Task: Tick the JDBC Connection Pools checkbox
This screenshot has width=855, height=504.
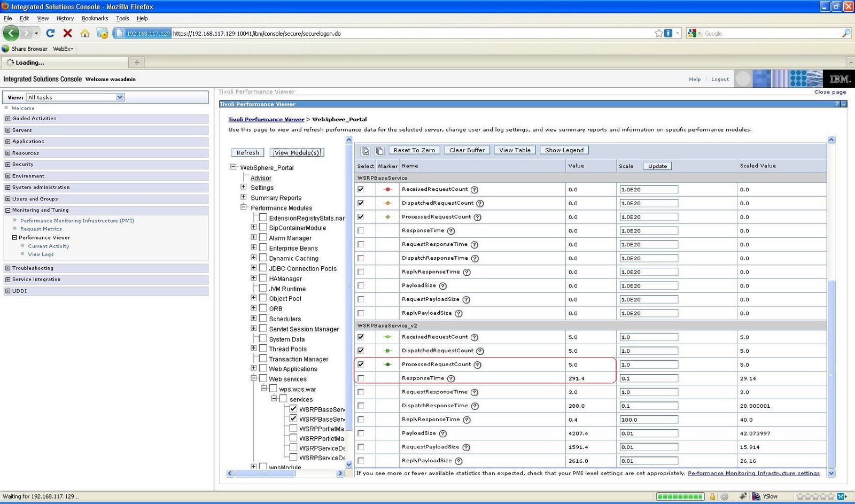Action: click(263, 268)
